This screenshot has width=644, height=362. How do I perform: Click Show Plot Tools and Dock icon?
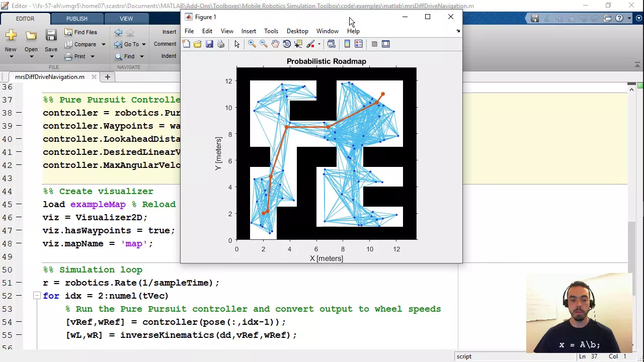(386, 44)
